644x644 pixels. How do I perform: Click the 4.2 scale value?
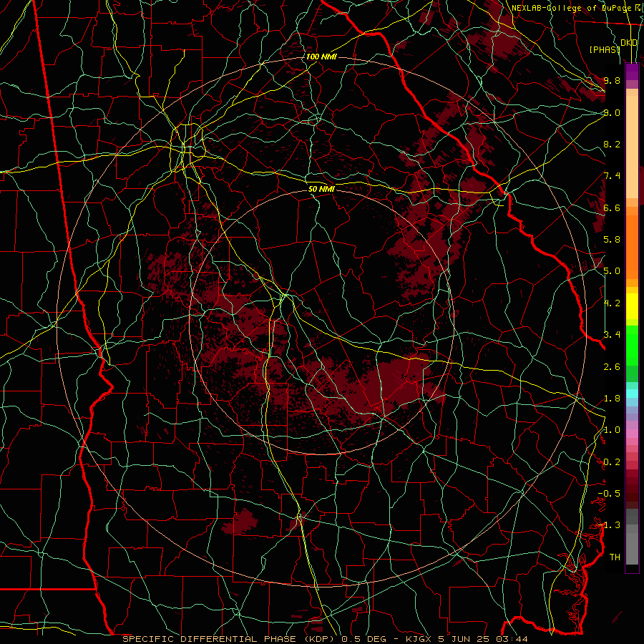point(612,303)
